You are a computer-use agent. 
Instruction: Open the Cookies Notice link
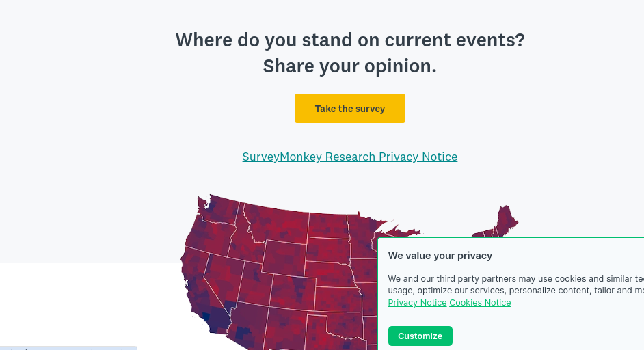480,303
